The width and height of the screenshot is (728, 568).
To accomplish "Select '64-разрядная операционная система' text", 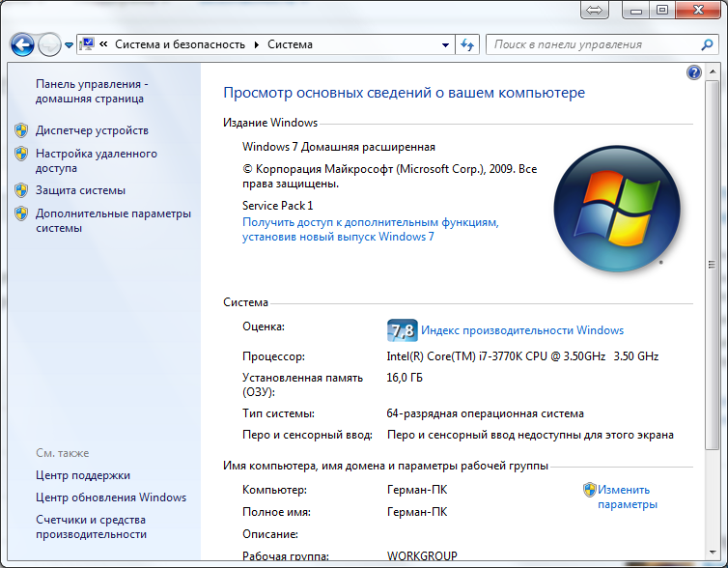I will click(486, 413).
